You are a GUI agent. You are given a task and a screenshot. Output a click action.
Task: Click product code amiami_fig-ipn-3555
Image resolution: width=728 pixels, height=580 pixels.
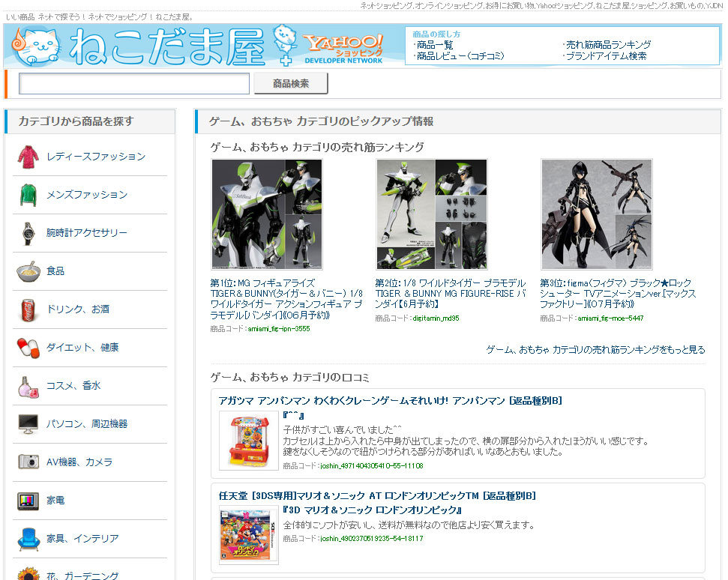[279, 329]
